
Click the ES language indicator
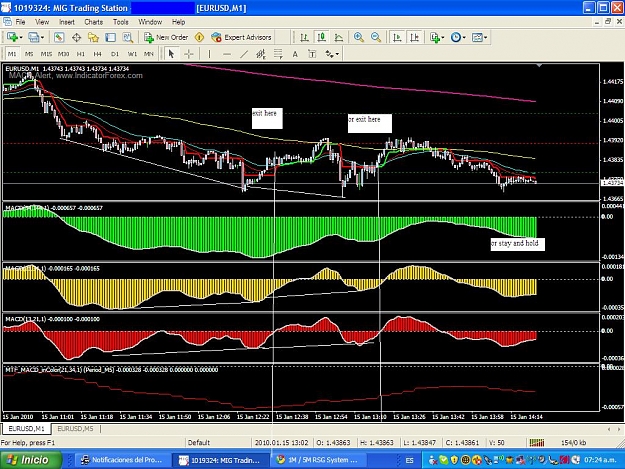(x=409, y=460)
